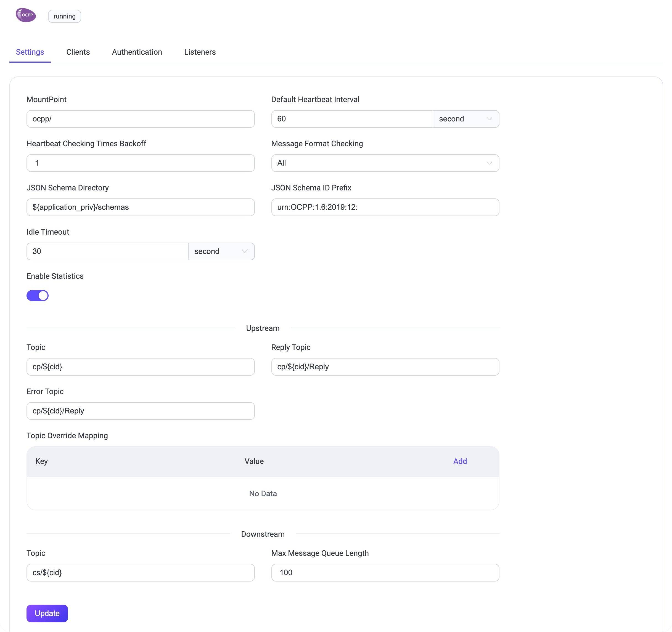Edit the Max Message Queue Length field

click(x=385, y=572)
